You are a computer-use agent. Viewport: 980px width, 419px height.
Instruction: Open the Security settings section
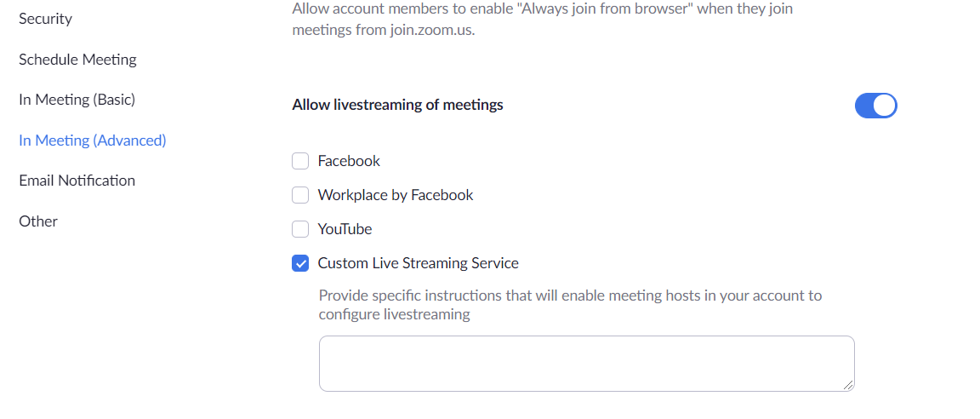[x=46, y=19]
